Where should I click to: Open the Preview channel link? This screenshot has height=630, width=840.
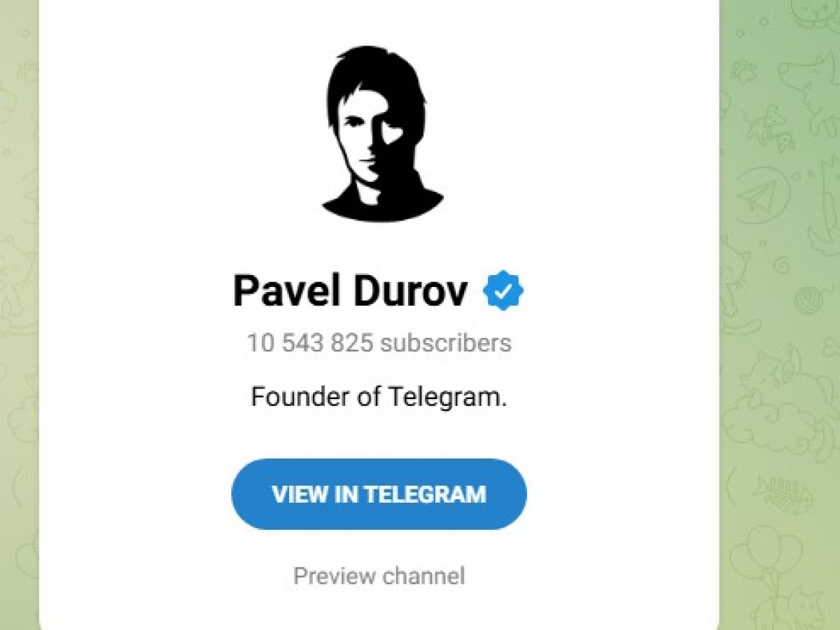tap(379, 576)
